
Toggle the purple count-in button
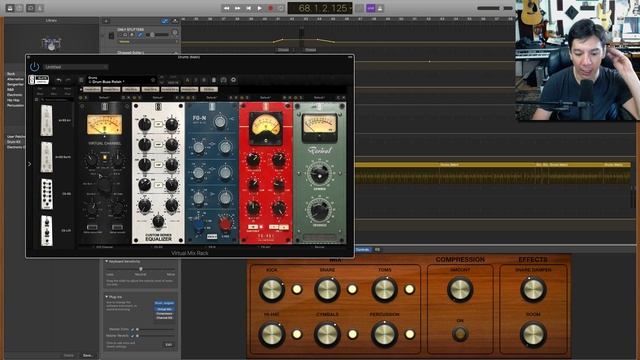pyautogui.click(x=371, y=8)
